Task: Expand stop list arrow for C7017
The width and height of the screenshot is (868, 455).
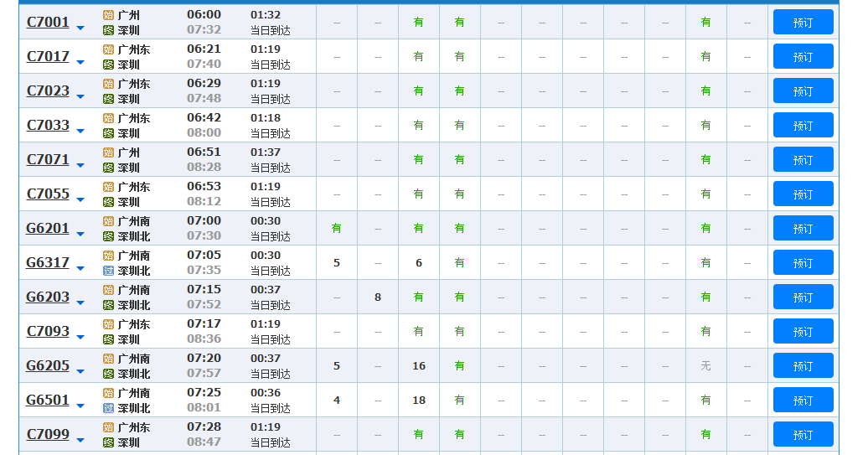Action: pos(80,62)
